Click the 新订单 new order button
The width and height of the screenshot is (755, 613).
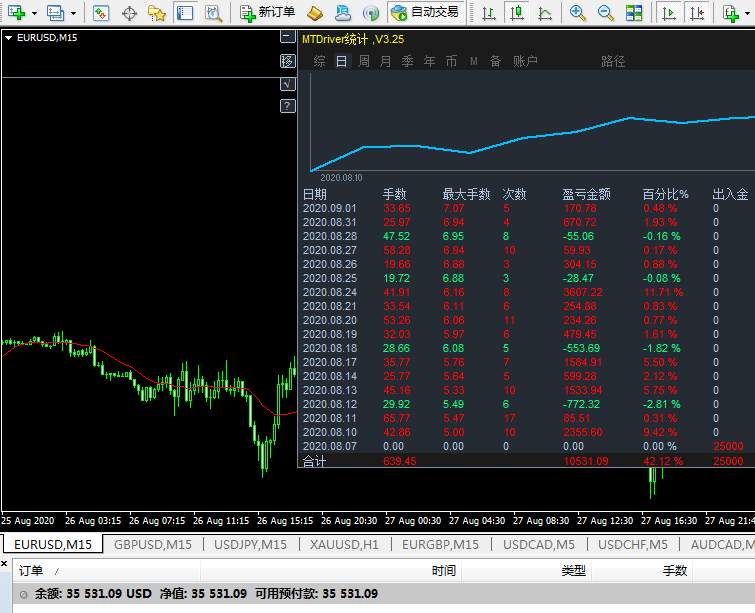(x=268, y=13)
